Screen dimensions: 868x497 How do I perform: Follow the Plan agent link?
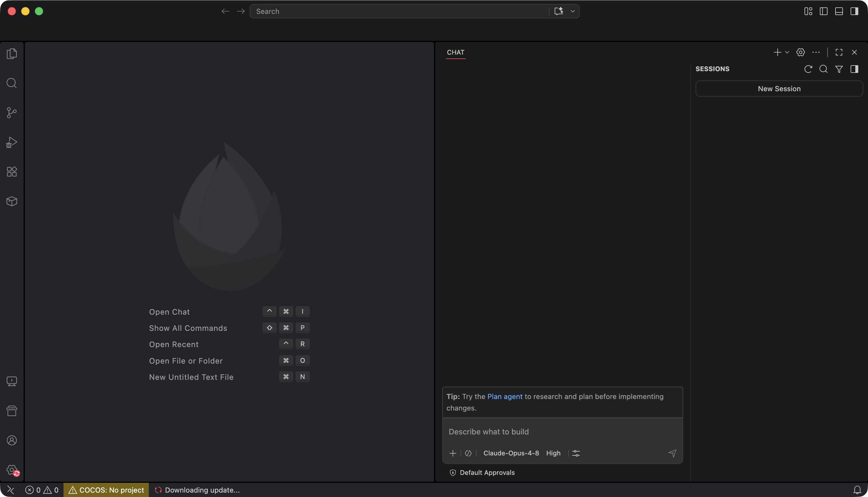(505, 396)
